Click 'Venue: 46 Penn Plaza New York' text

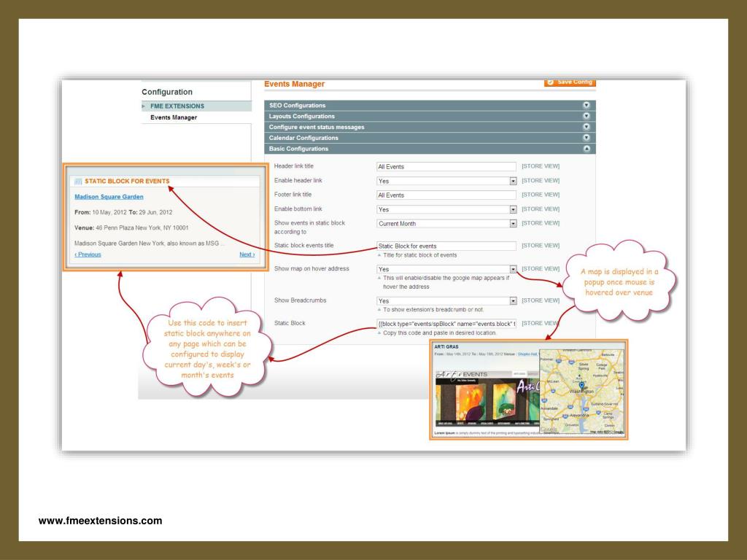(x=131, y=228)
